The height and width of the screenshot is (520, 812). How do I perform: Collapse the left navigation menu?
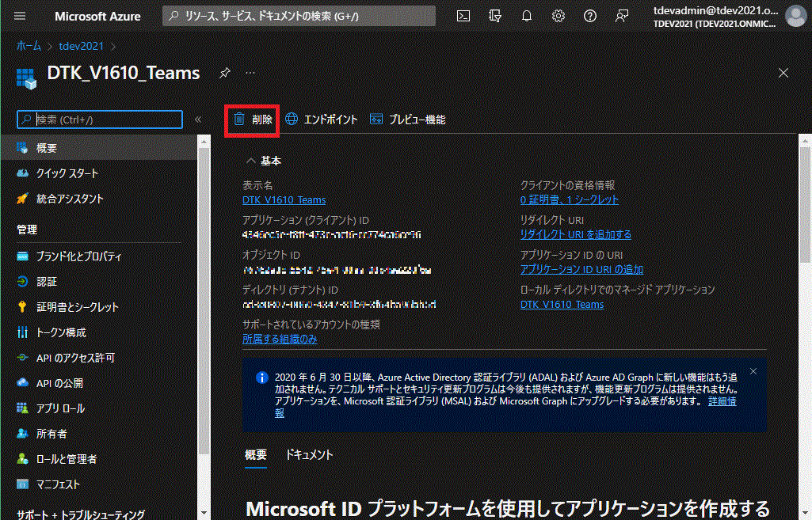click(x=198, y=120)
